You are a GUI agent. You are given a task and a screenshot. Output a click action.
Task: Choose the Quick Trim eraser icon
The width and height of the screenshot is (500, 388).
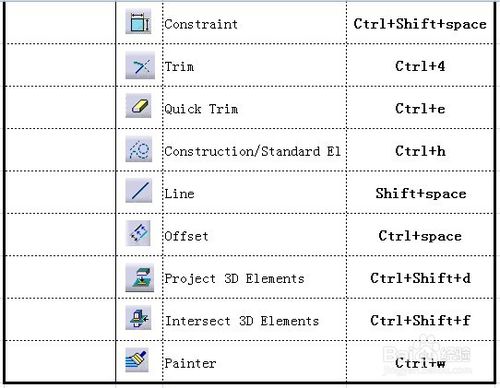[x=138, y=106]
